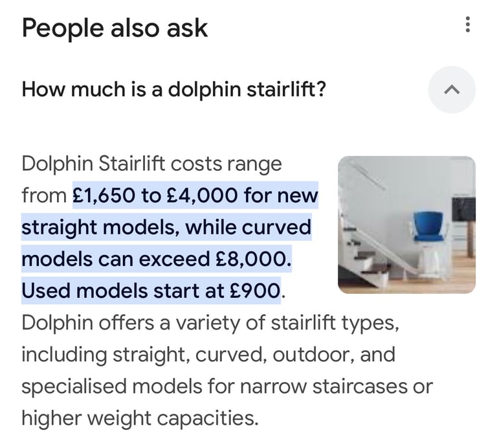Click the highlighted line "straight models, while curved"

tap(166, 228)
